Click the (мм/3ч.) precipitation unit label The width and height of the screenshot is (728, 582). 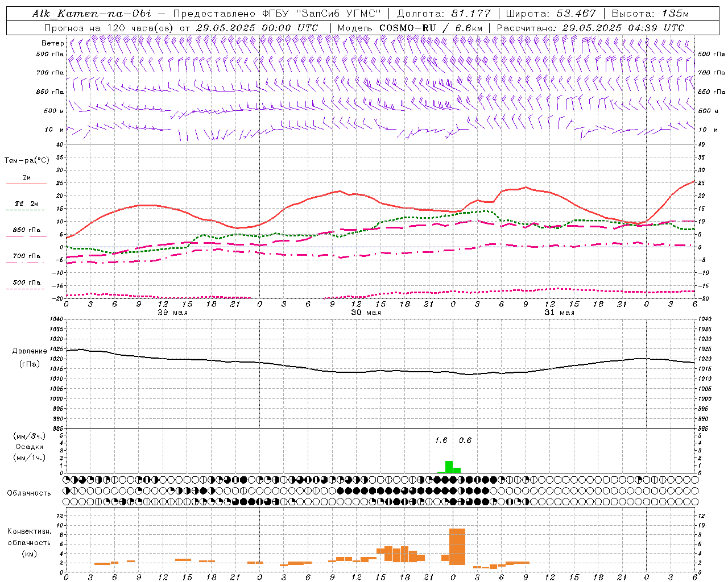tap(30, 436)
